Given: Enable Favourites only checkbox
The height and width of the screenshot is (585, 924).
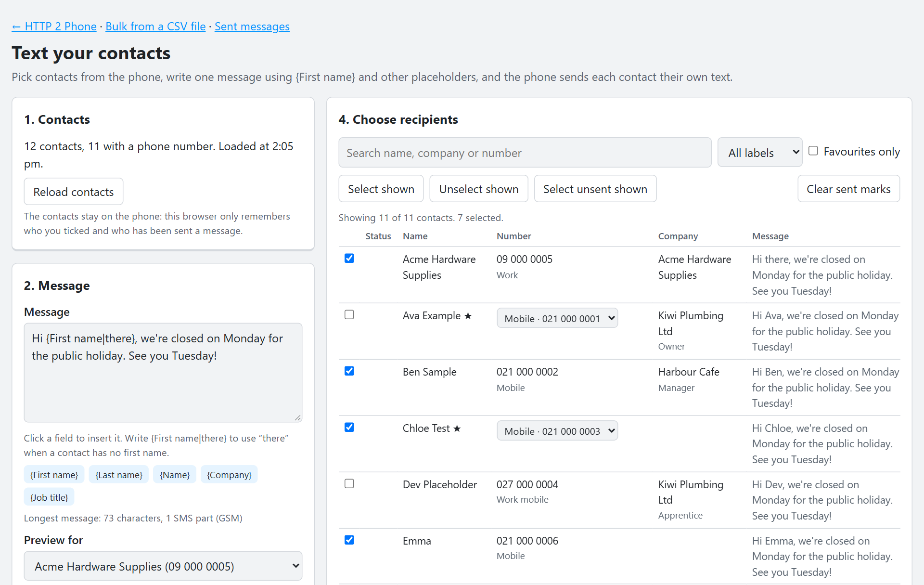Looking at the screenshot, I should pos(813,151).
